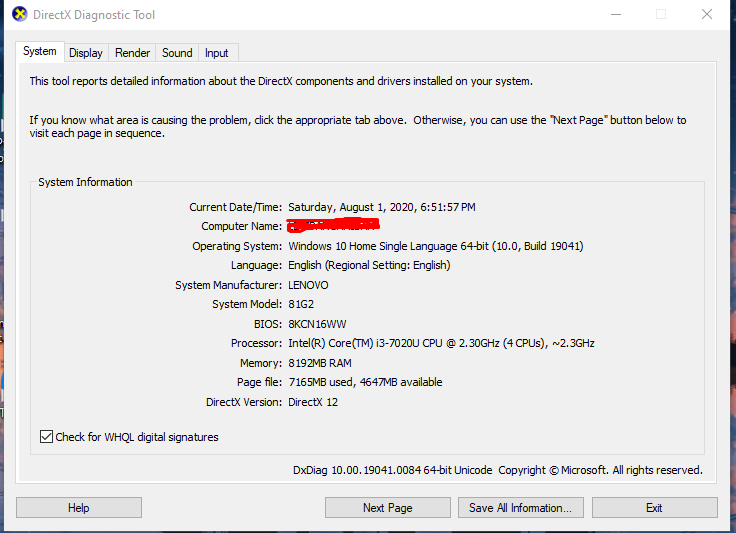
Task: Click the Windows 10 Home Single Language value
Action: coord(436,246)
